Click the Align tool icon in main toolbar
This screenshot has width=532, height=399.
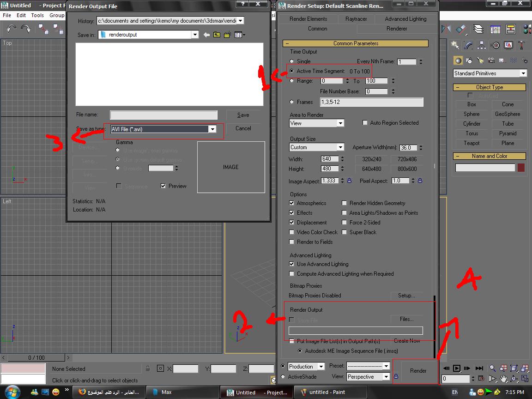point(461,30)
